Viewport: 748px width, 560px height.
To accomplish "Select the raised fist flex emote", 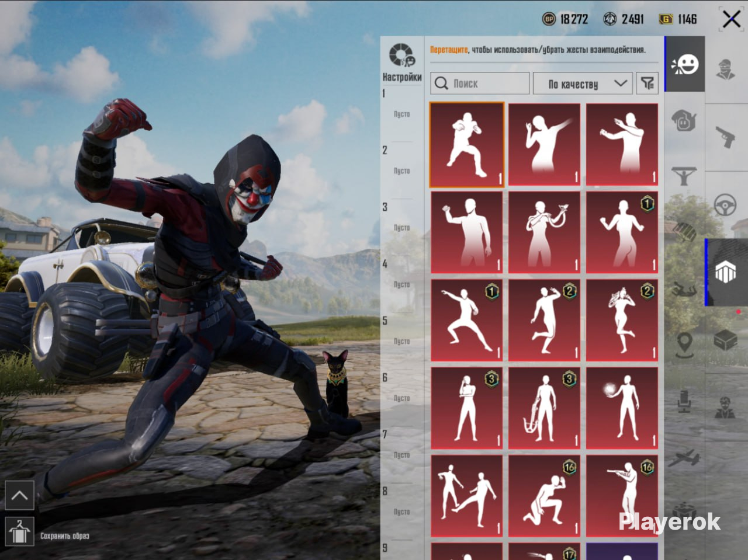I will point(466,232).
